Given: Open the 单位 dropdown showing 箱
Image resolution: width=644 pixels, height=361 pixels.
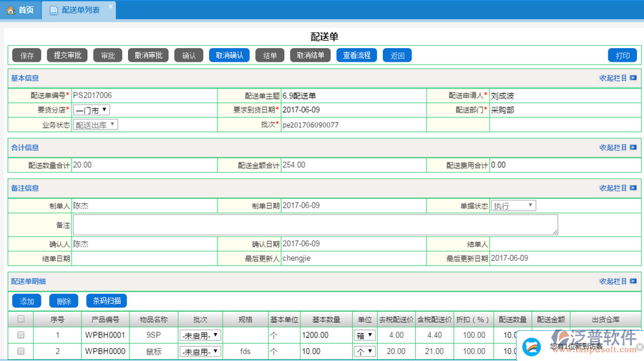Looking at the screenshot, I should 365,334.
